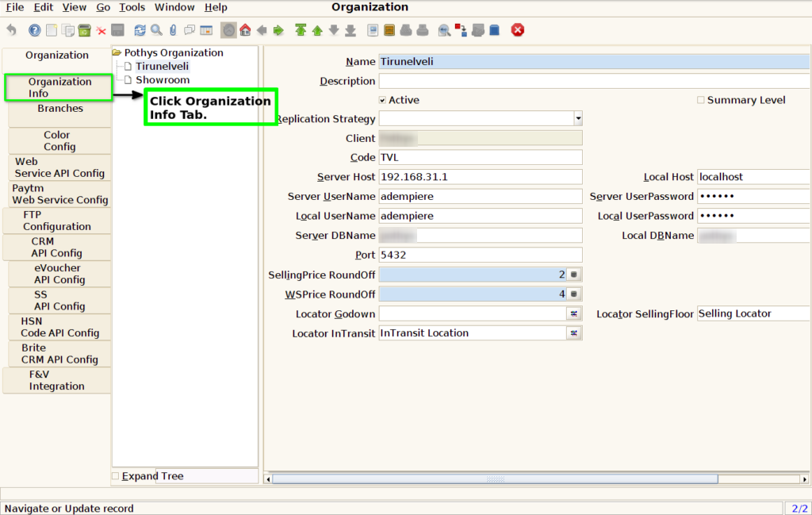This screenshot has width=812, height=515.
Task: Click the Undo changes toolbar icon
Action: 11,30
